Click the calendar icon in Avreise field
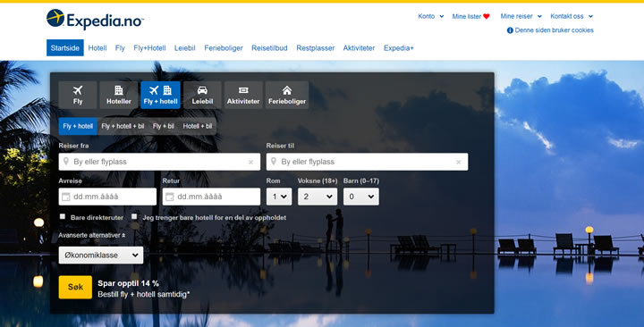 tap(65, 197)
